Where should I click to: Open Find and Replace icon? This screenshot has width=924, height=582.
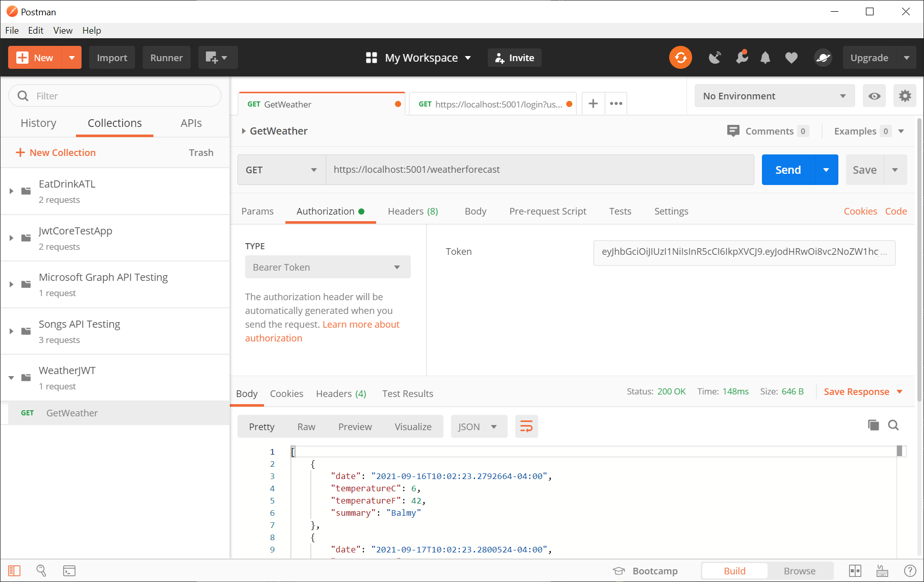coord(41,571)
